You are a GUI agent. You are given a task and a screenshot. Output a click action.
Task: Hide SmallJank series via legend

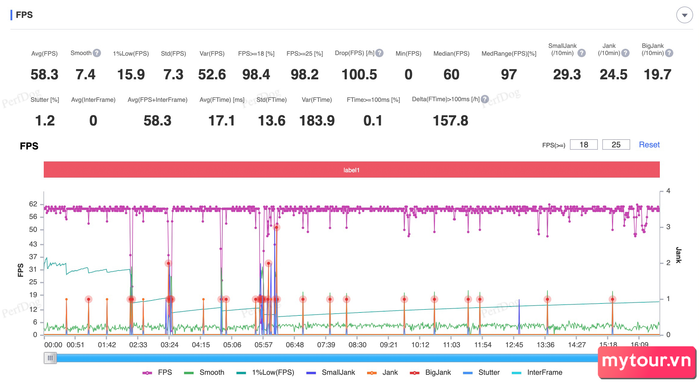point(331,372)
